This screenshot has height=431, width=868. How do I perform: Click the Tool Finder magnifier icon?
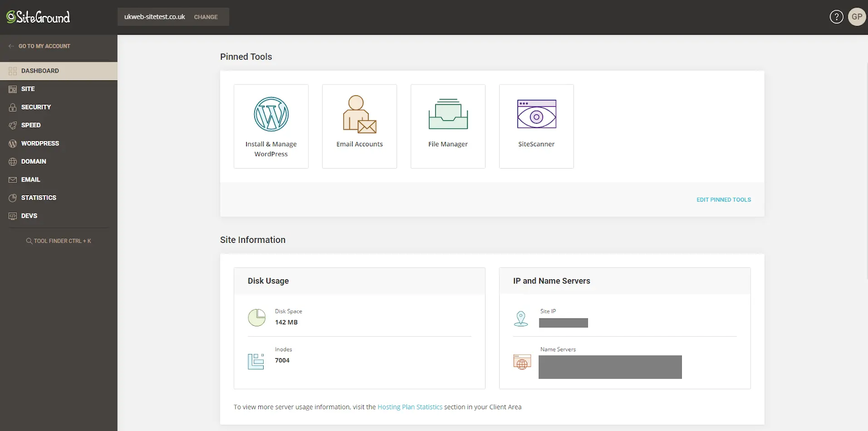[x=29, y=241]
